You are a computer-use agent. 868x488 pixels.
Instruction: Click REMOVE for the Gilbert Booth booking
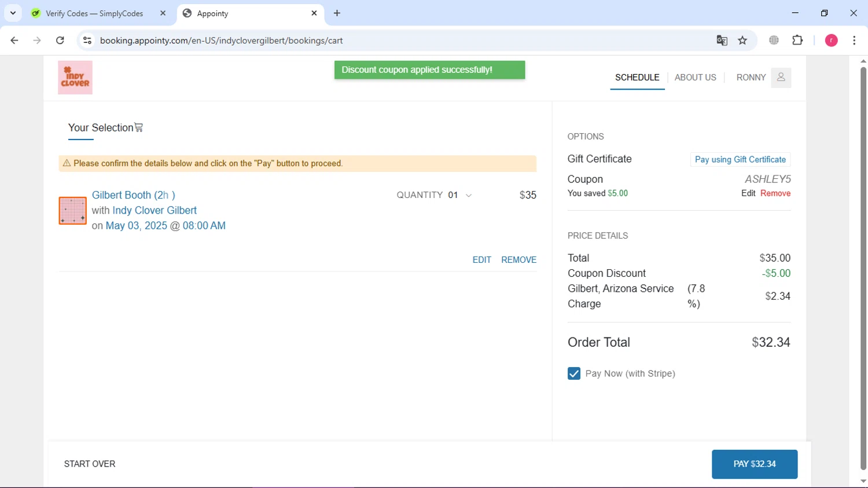518,260
